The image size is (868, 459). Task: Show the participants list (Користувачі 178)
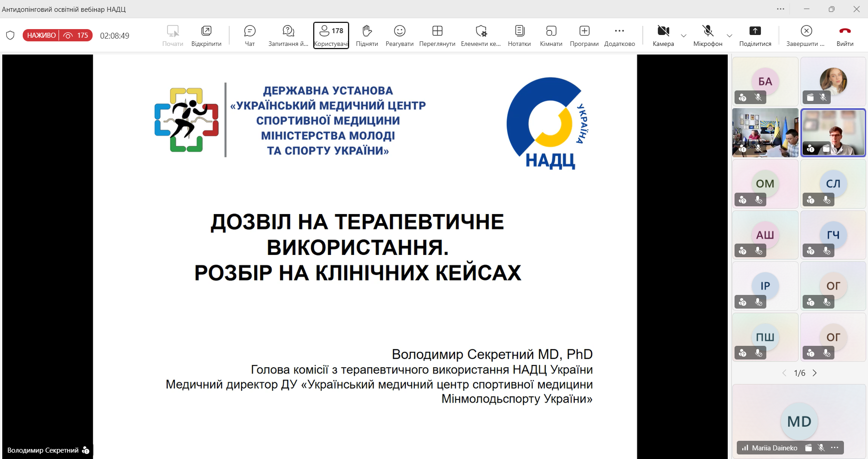[x=331, y=35]
